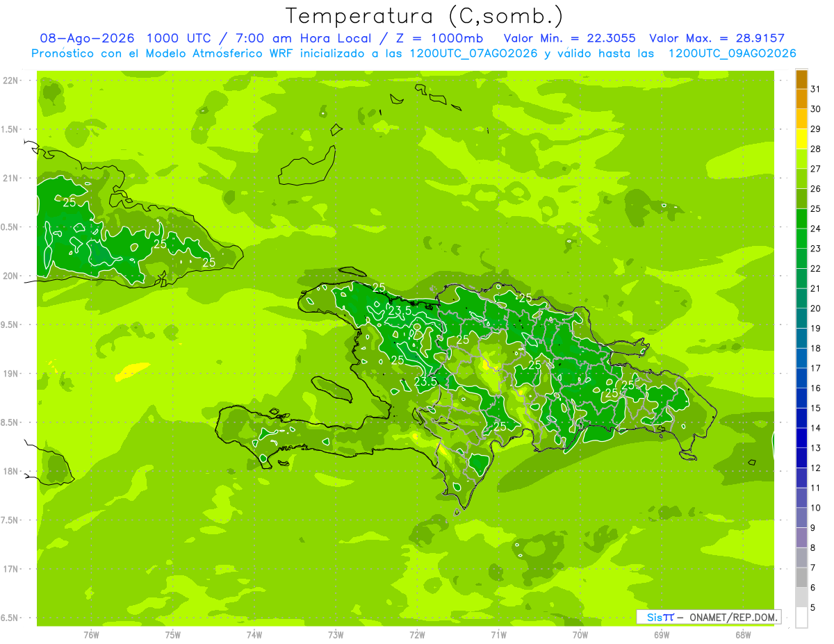Pick the green legend swatch between 23 and 24
This screenshot has width=834, height=644.
[801, 239]
